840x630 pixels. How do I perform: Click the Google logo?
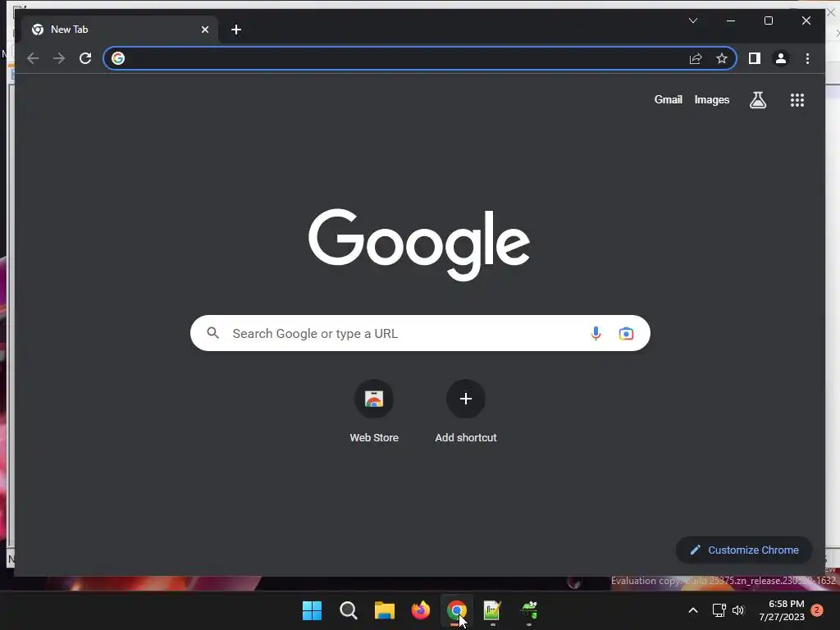[x=419, y=244]
